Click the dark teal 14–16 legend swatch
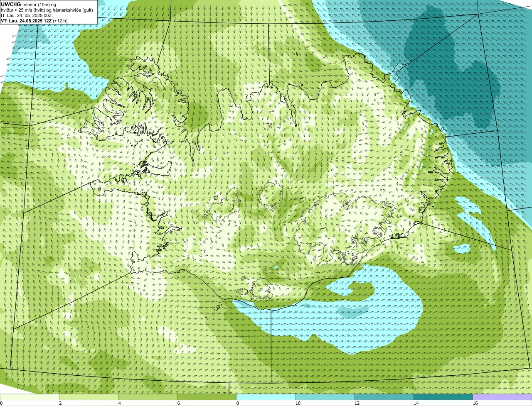This screenshot has height=406, width=532. [x=443, y=397]
